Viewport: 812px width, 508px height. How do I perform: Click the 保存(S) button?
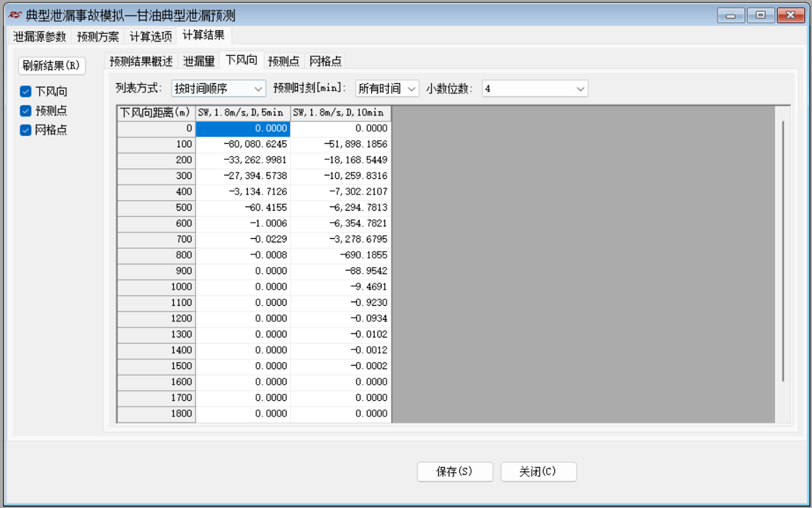455,471
